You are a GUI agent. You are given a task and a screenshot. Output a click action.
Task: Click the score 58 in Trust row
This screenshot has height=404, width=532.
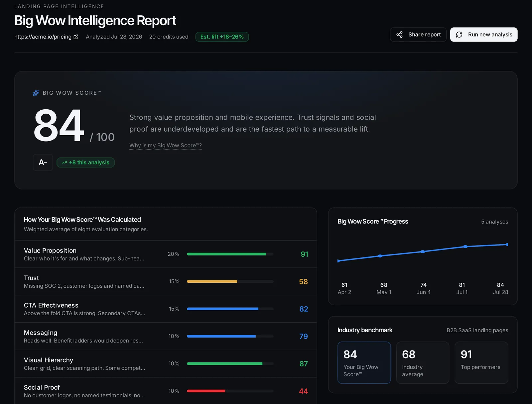pos(303,281)
